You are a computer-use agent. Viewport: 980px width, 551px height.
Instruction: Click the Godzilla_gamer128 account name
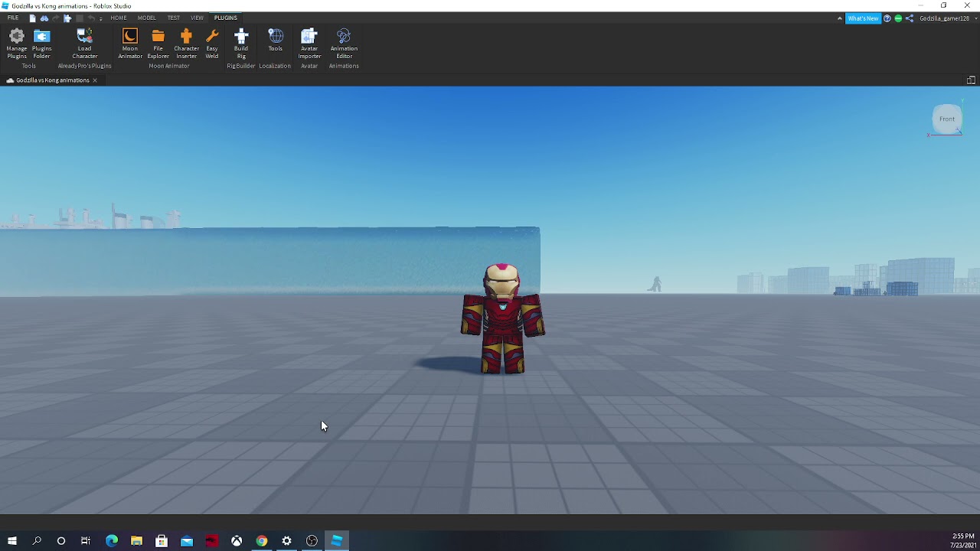945,18
